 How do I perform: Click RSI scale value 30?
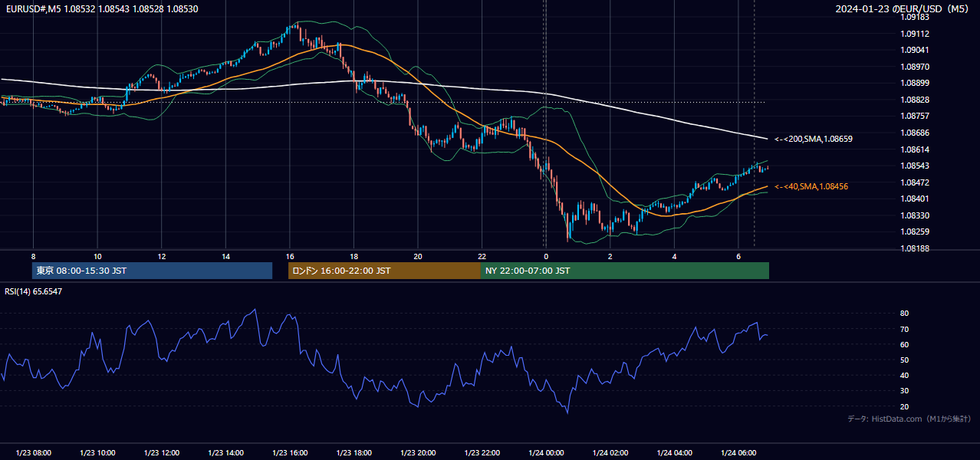click(904, 391)
